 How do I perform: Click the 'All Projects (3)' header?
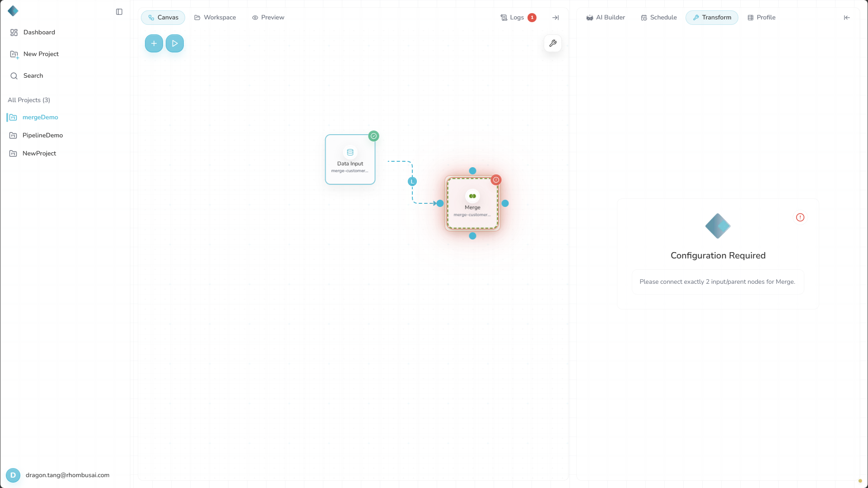coord(29,100)
